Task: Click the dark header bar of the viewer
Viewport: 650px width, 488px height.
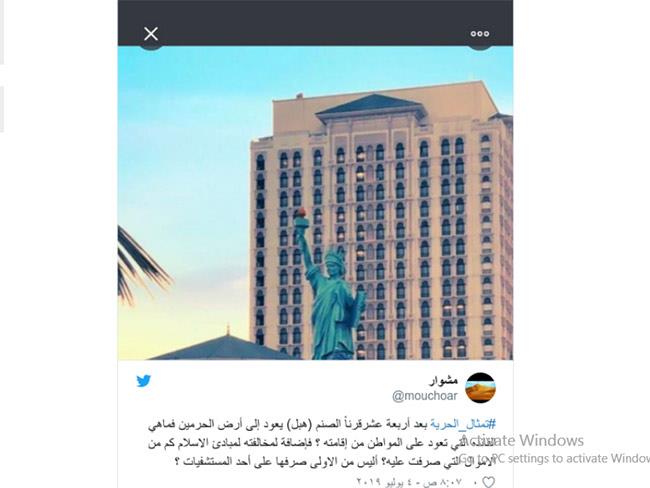Action: point(315,23)
